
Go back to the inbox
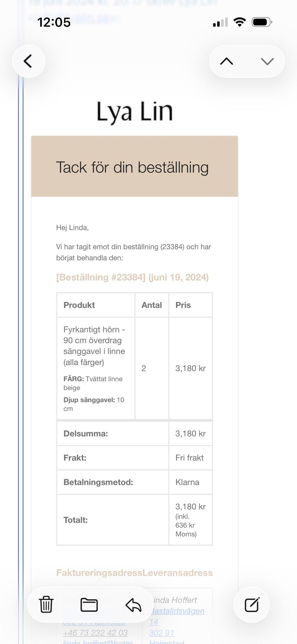pyautogui.click(x=28, y=61)
